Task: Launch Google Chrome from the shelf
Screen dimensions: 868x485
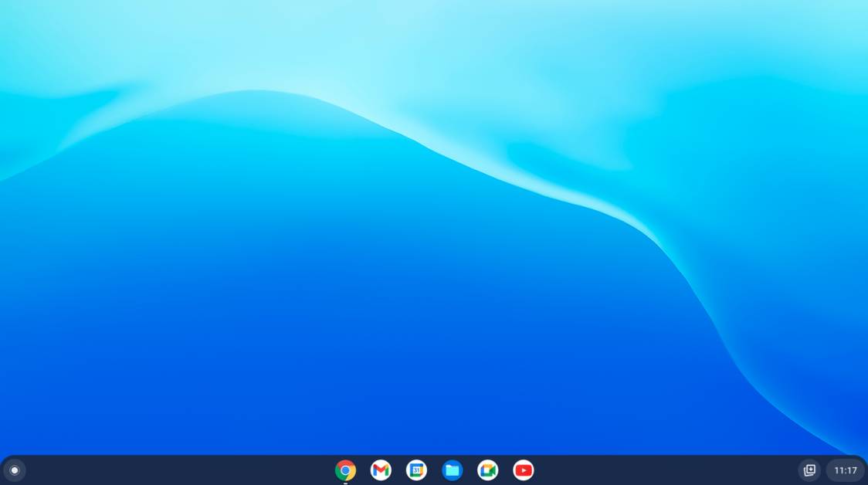Action: (345, 470)
